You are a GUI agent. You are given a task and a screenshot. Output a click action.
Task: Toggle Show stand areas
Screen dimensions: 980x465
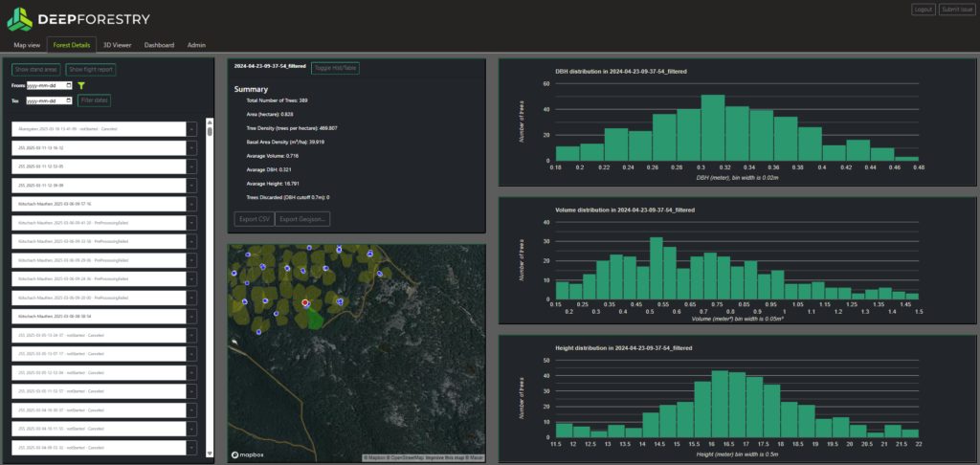36,70
